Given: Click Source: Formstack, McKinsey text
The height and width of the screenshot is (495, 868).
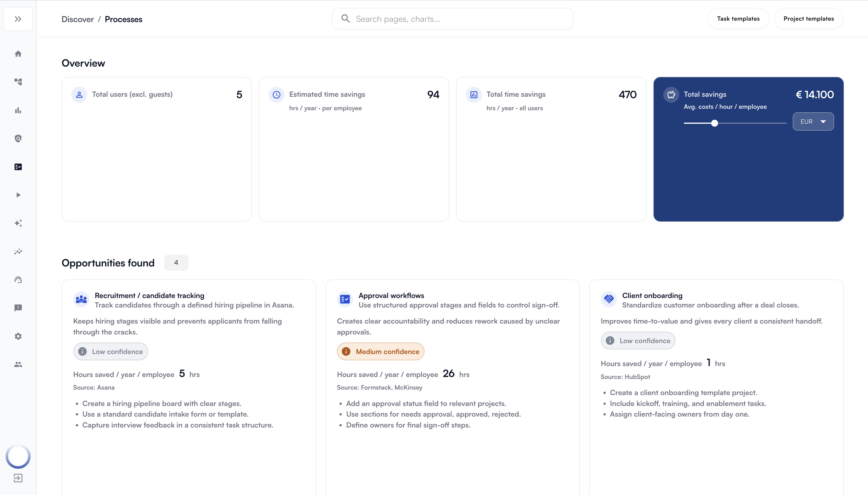Looking at the screenshot, I should (x=379, y=388).
